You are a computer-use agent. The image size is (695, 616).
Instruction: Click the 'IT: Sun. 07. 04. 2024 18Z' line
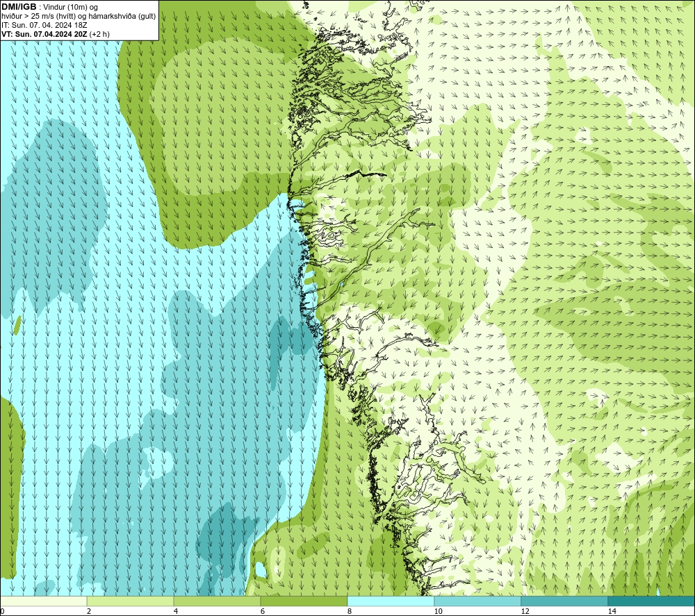[x=44, y=25]
